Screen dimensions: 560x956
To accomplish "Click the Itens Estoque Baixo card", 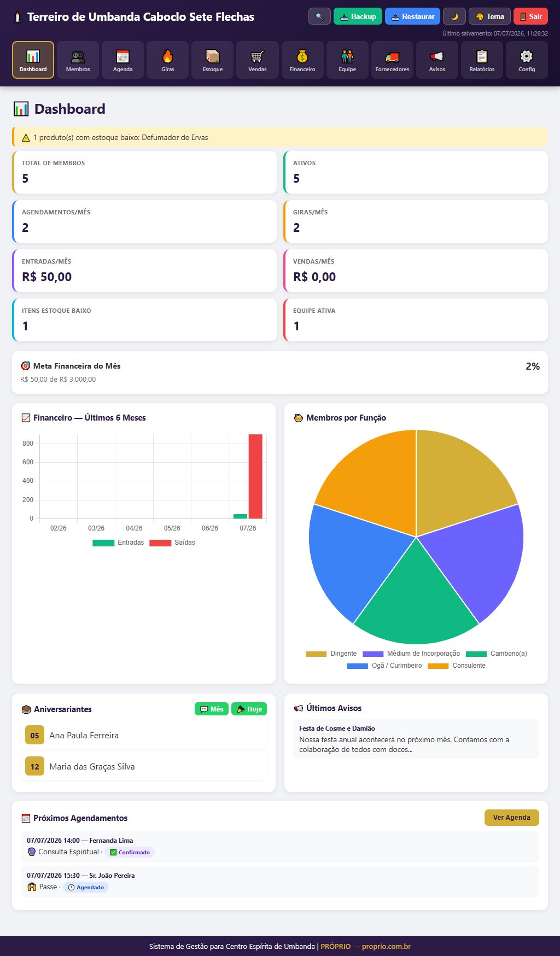I will [x=144, y=320].
